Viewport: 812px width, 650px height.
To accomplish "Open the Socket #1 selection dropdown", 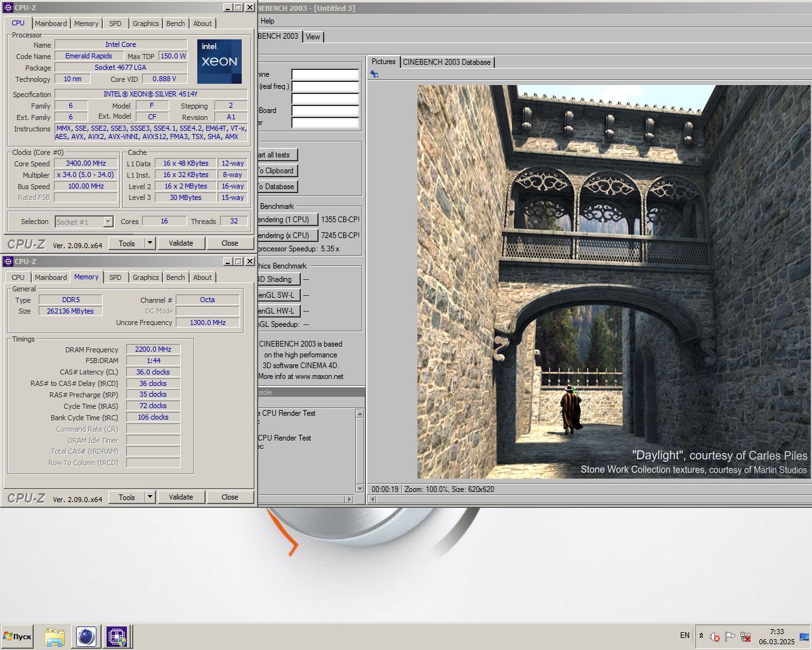I will (84, 222).
